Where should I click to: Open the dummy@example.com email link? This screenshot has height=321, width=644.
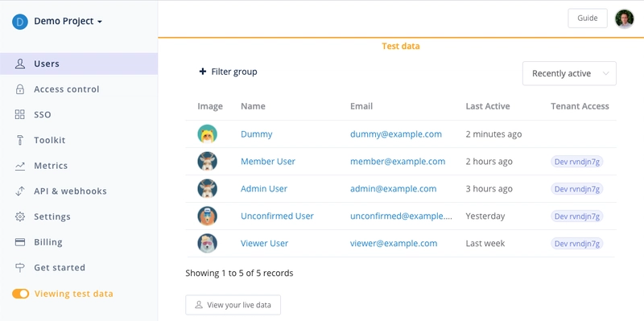click(396, 134)
